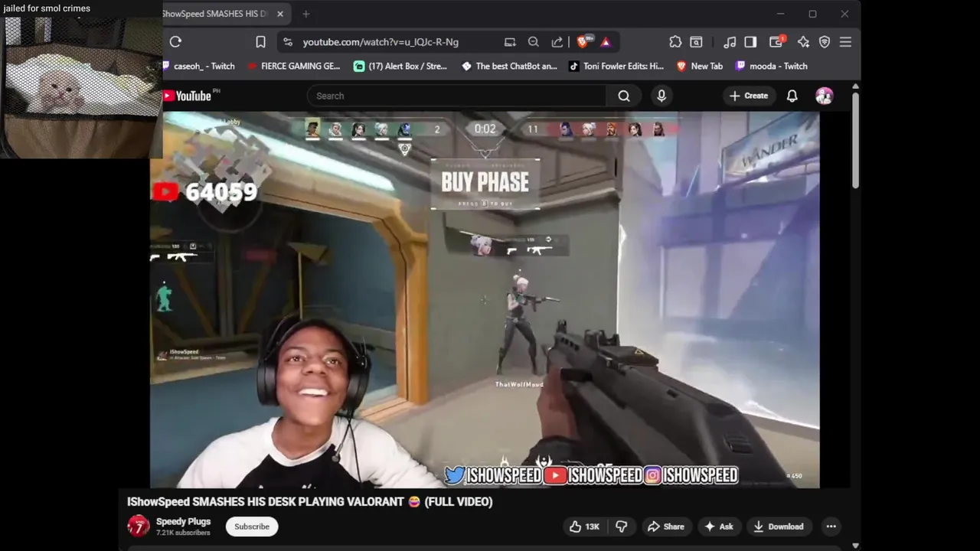Subscribe to Speedy Plugs
The height and width of the screenshot is (551, 980).
[x=252, y=527]
